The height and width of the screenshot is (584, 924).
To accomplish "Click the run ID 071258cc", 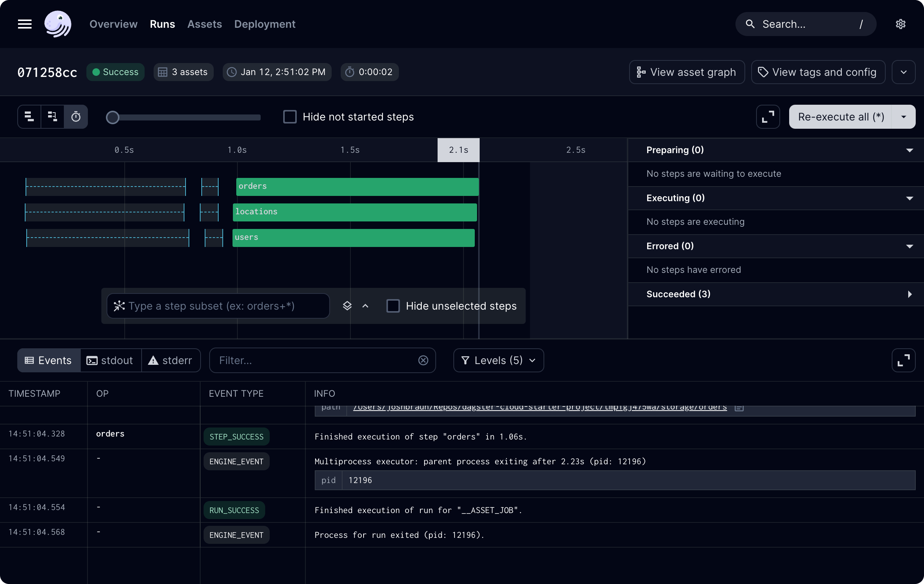I will 47,72.
